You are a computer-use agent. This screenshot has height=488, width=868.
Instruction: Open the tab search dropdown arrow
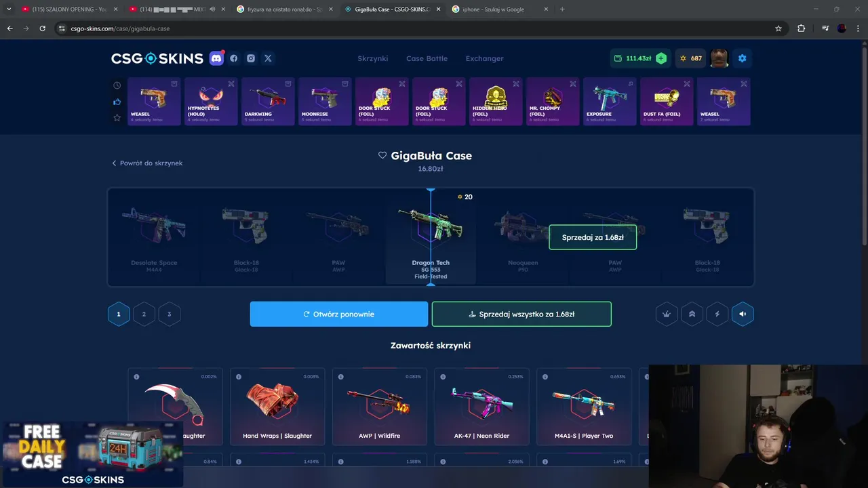click(9, 9)
